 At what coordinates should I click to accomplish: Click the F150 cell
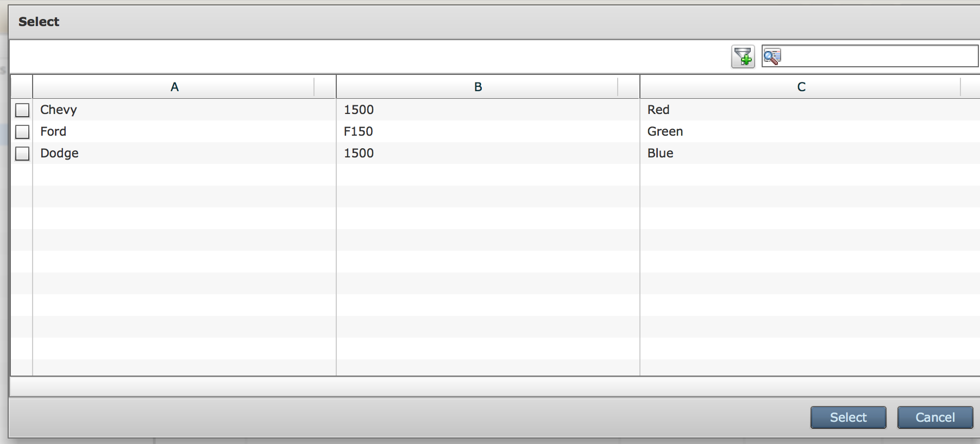pyautogui.click(x=488, y=131)
